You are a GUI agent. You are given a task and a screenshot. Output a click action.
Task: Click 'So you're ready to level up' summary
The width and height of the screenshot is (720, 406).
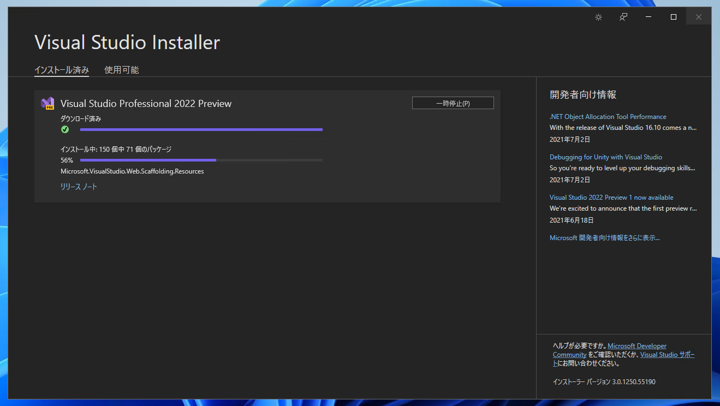click(x=622, y=168)
